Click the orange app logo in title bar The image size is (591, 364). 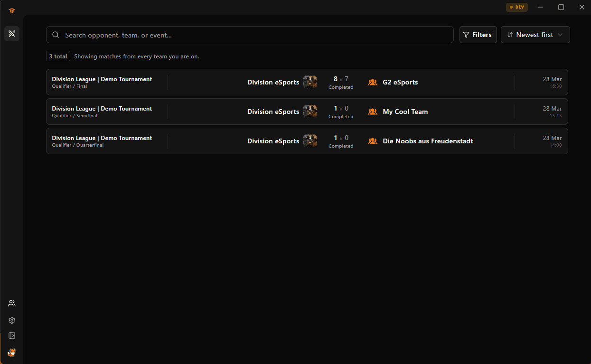coord(12,10)
